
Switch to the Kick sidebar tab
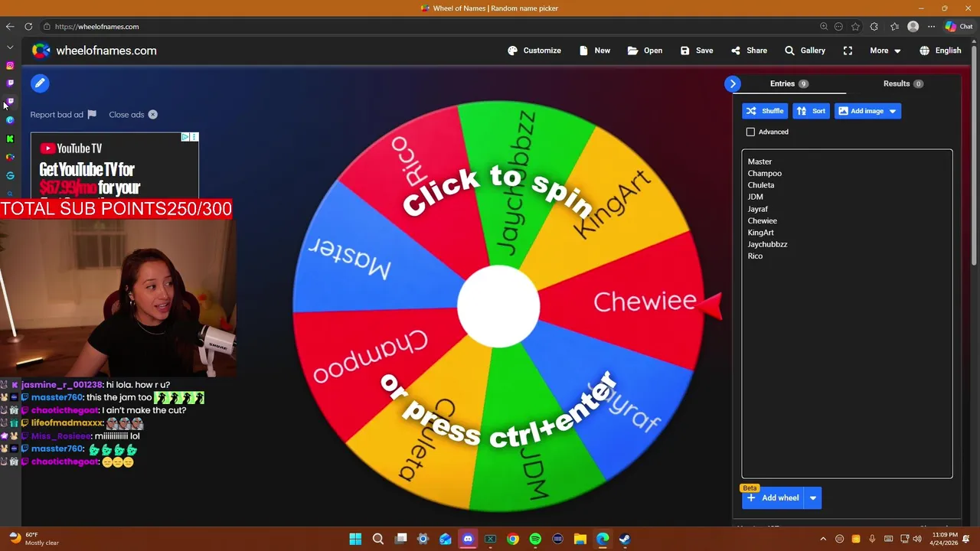tap(10, 139)
